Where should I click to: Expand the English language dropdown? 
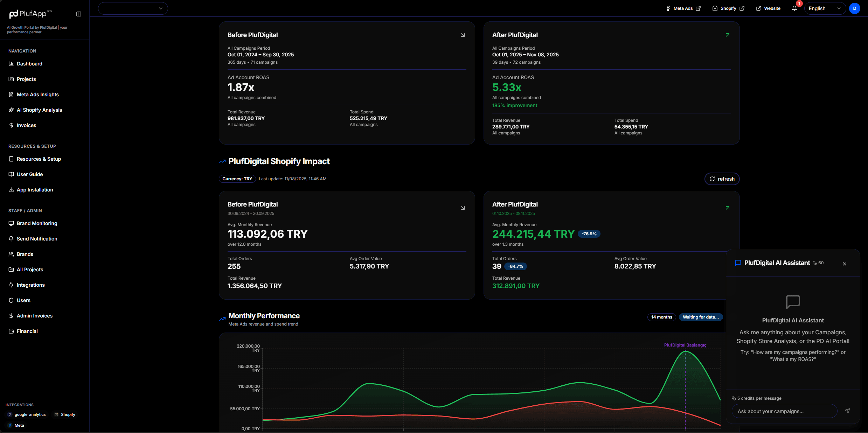pos(825,8)
